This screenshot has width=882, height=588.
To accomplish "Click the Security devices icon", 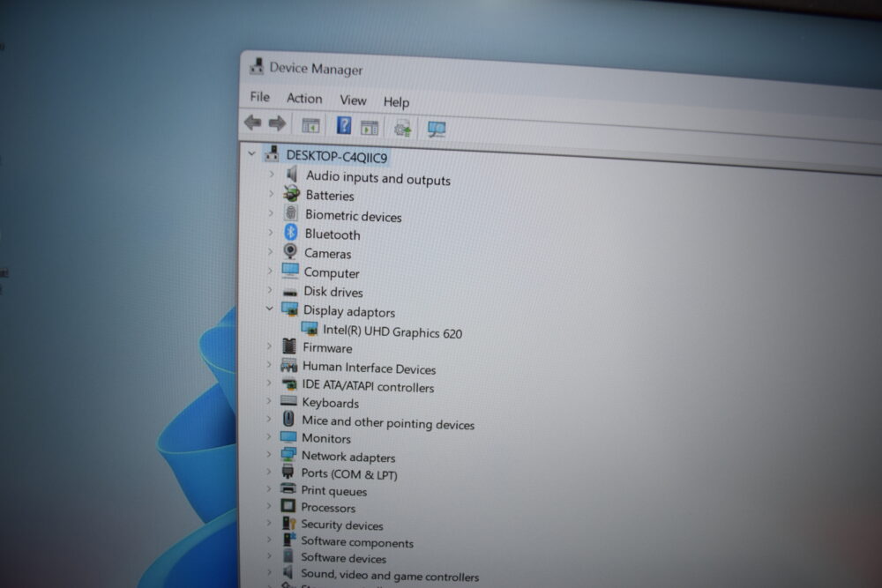I will tap(288, 523).
